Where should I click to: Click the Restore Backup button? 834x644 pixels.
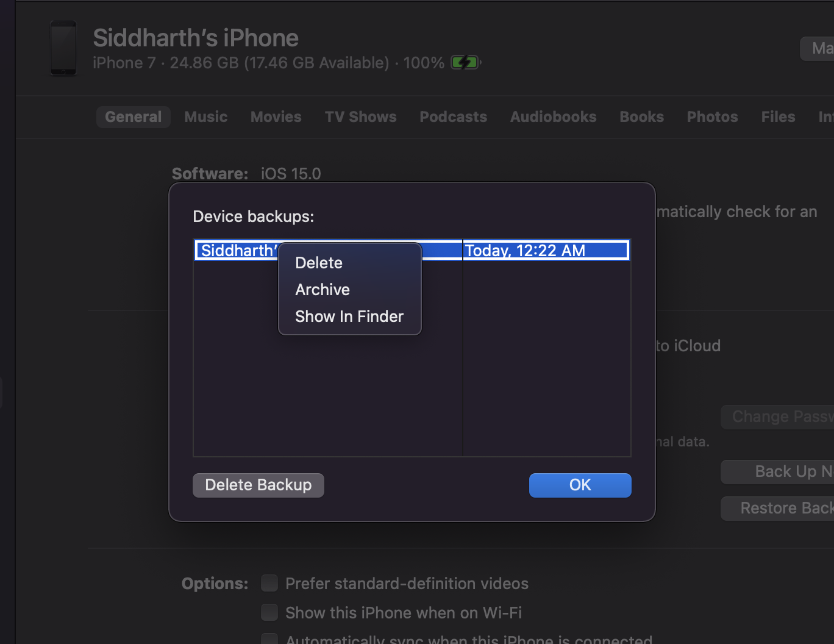pos(778,508)
